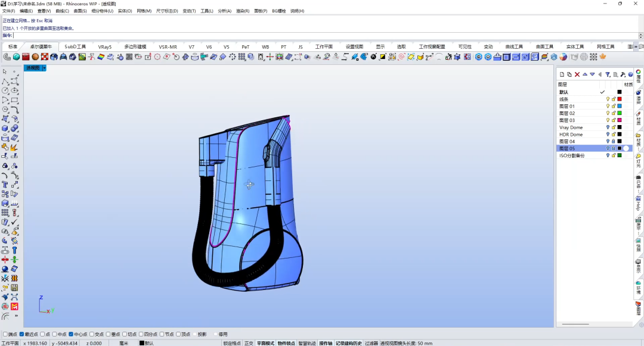
Task: Toggle 垂点 osnap checkbox
Action: click(x=109, y=334)
